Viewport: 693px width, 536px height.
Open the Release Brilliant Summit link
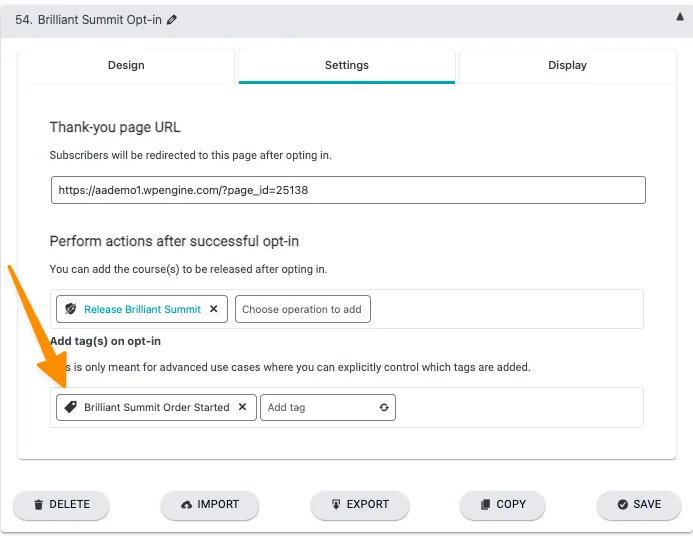point(142,310)
